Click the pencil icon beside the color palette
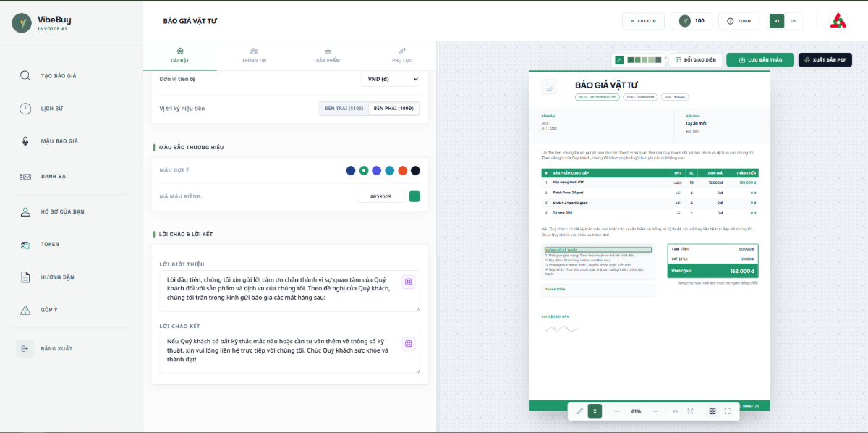 click(619, 59)
